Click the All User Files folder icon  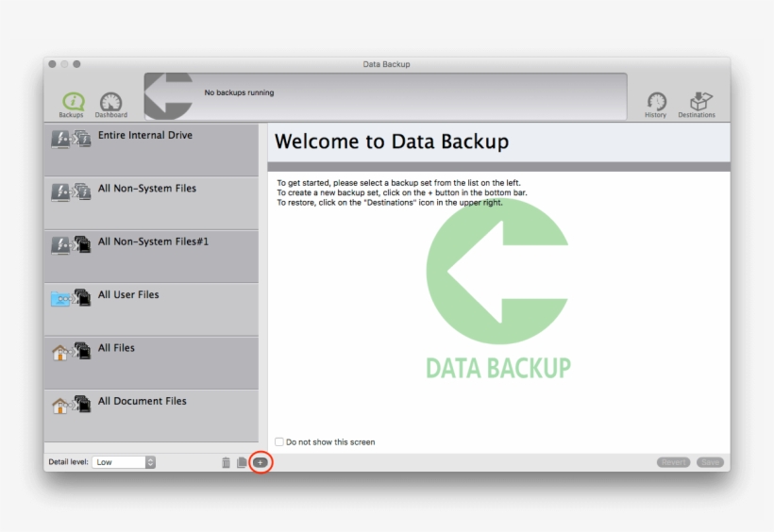71,297
